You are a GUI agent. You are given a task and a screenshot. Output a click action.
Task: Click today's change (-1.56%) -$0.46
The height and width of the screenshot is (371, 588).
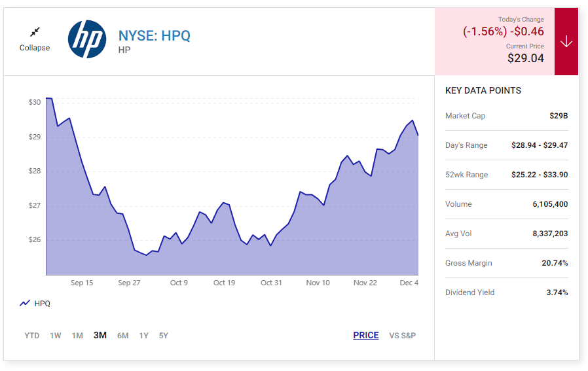[504, 31]
